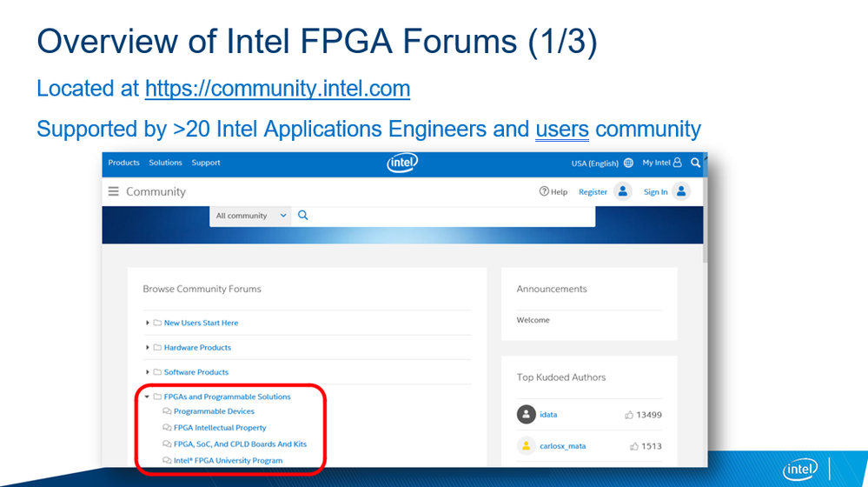Open the Solutions menu
The height and width of the screenshot is (487, 868).
tap(165, 163)
